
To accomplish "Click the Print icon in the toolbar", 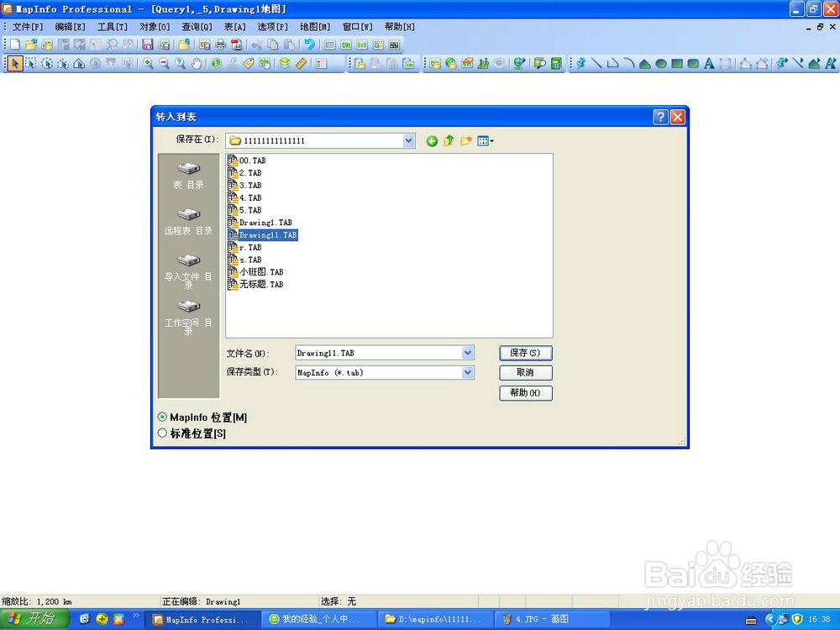I will tap(220, 45).
